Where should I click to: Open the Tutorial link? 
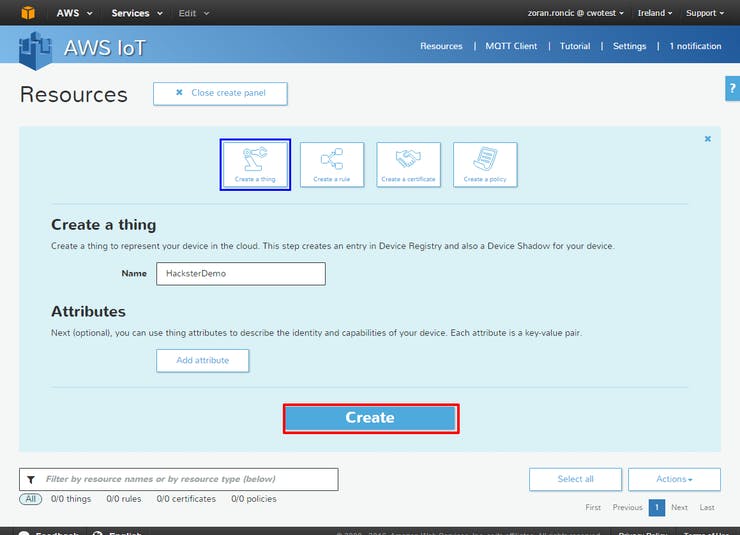pos(575,46)
